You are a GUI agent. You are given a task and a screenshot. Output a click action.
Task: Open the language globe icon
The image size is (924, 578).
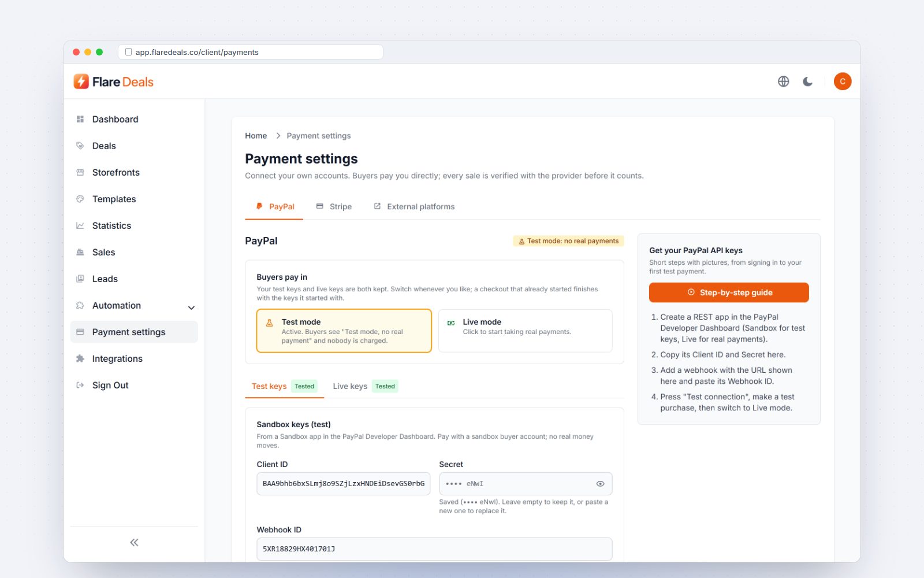click(x=783, y=81)
